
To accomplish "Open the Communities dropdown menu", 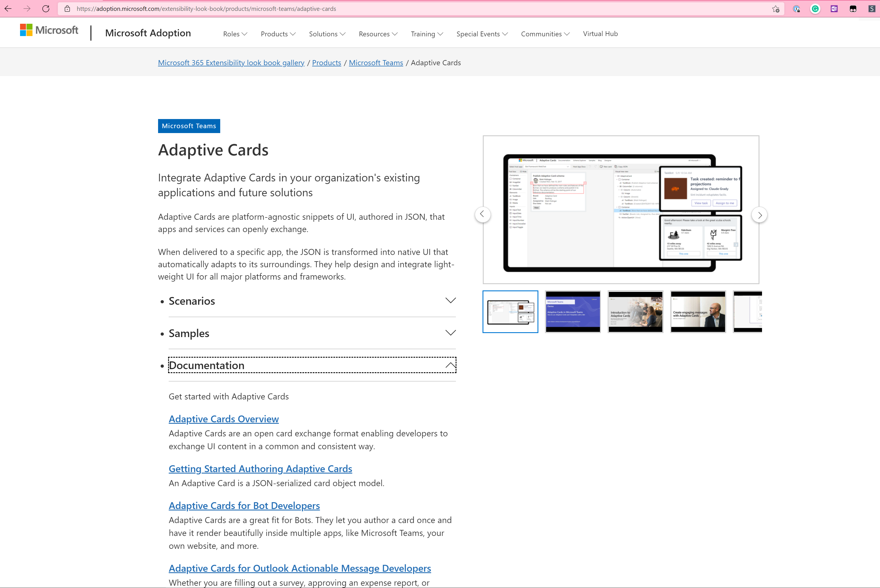I will [545, 34].
